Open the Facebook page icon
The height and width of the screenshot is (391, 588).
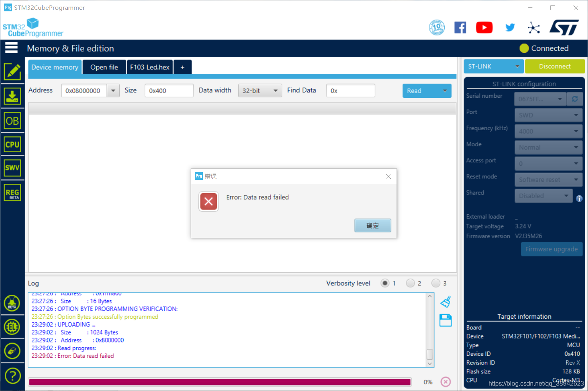pos(460,27)
